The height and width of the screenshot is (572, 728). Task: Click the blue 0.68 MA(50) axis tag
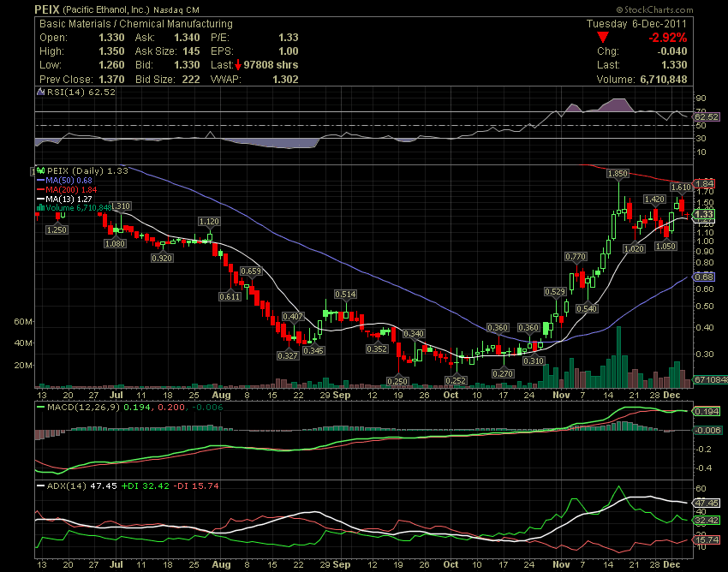click(x=704, y=277)
